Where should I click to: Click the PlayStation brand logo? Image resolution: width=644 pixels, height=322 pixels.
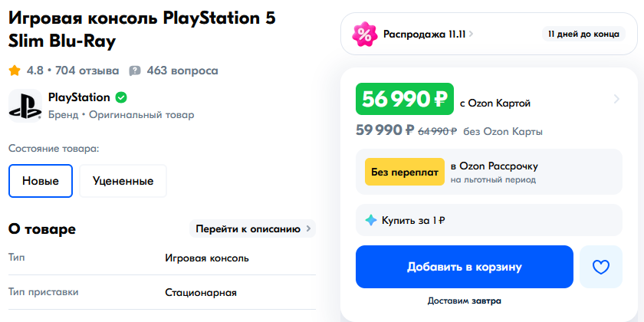pos(25,106)
